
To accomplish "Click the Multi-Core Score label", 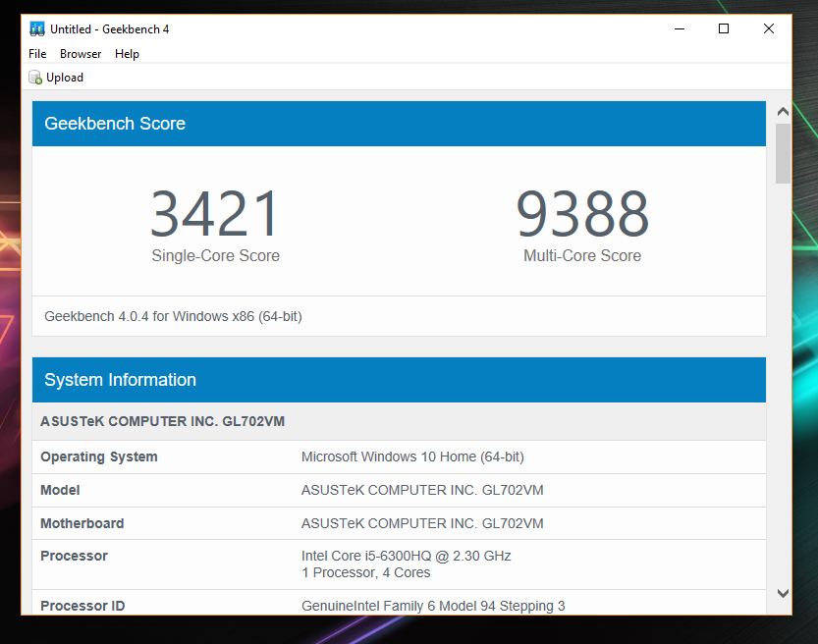I will (x=582, y=255).
